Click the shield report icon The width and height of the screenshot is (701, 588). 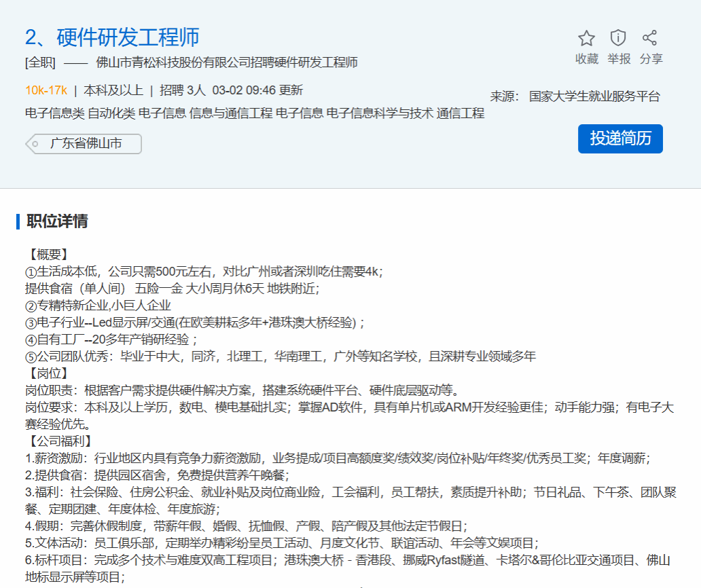pos(618,38)
